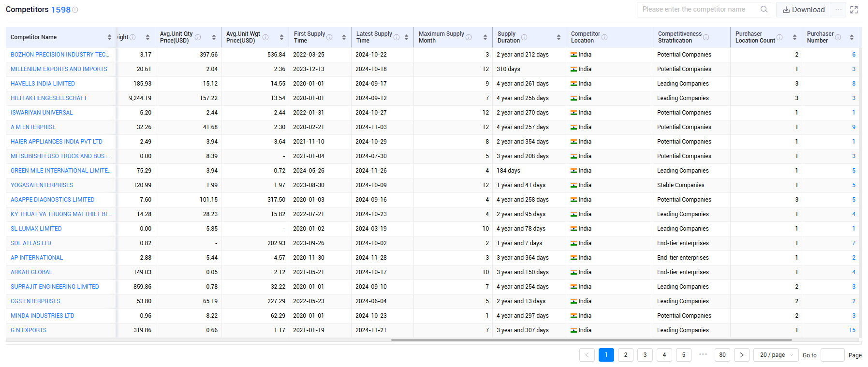
Task: Open HAIER APPLIANCES INDIA PVT LTD link
Action: (57, 142)
